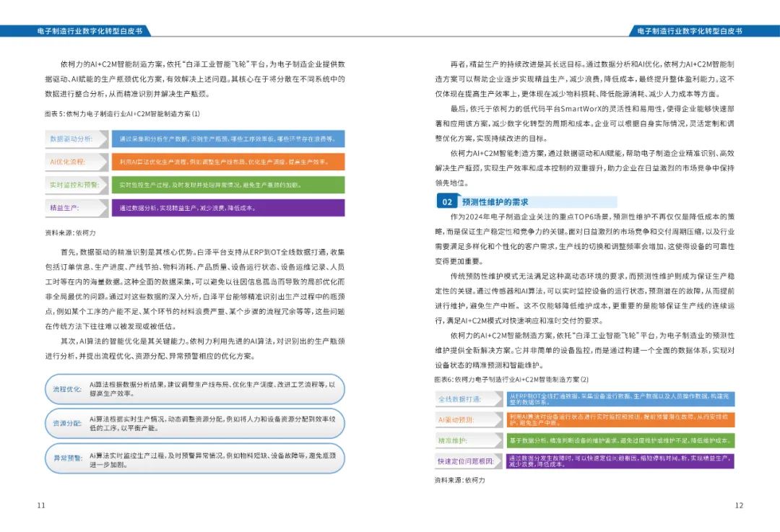Click the first paragraph on page 11
Viewport: 780px width, 532px height.
(194, 79)
